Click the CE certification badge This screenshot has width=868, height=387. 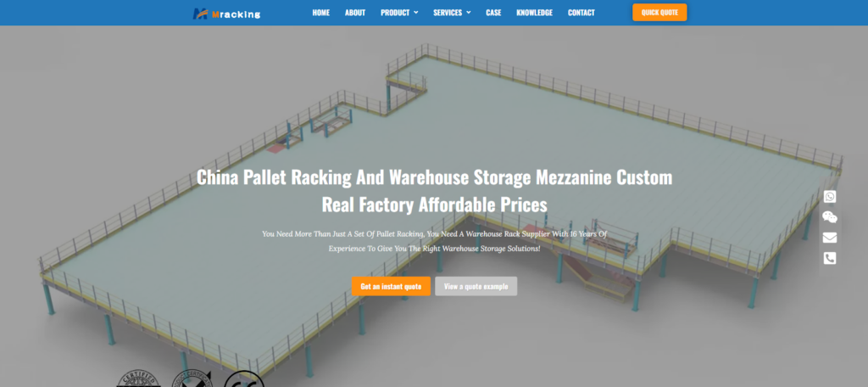click(x=244, y=379)
